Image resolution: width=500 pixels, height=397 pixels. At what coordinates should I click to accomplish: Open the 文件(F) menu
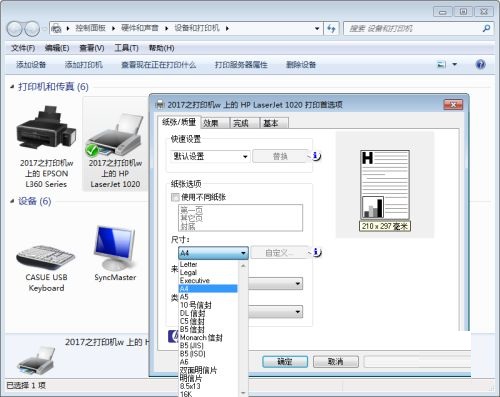(23, 48)
